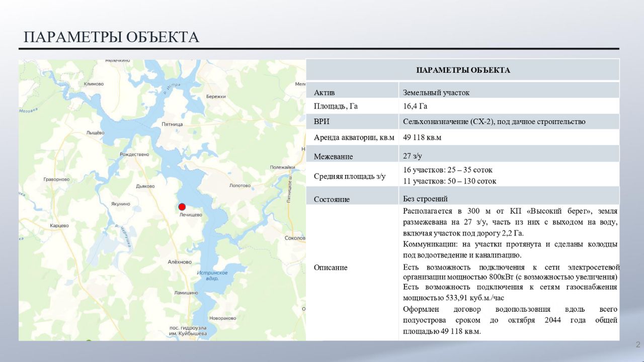Image resolution: width=644 pixels, height=362 pixels.
Task: Select the line beginning Коммуникации: на участки протянута
Action: (510, 244)
